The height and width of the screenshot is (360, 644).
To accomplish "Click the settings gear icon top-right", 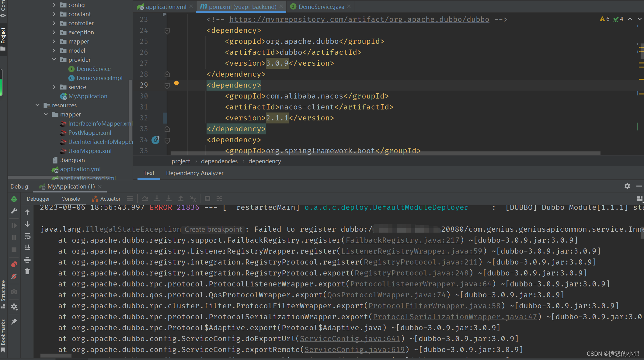I will click(627, 186).
